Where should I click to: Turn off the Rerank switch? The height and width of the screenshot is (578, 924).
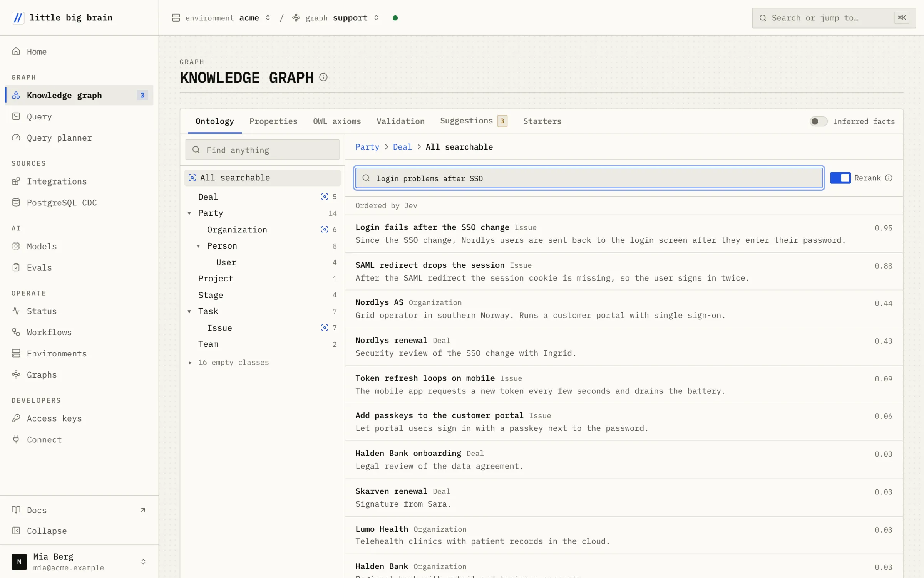coord(840,178)
